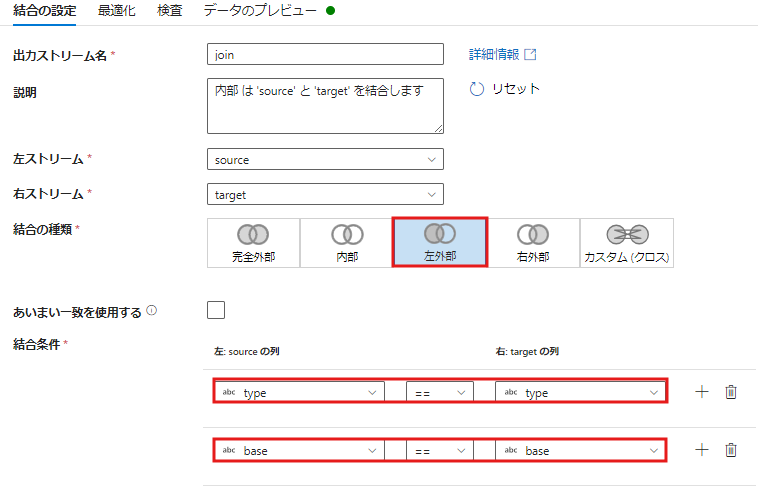This screenshot has width=758, height=492.
Task: Open the 右ストリーム target dropdown
Action: point(324,194)
